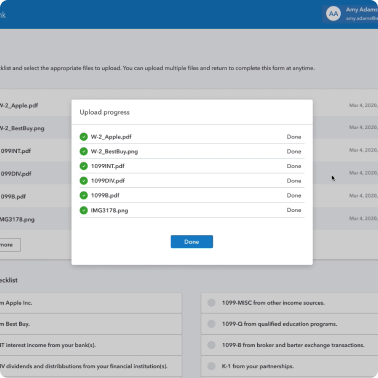Screen dimensions: 378x378
Task: Toggle 1099-B from broker and barter radio
Action: (x=211, y=345)
